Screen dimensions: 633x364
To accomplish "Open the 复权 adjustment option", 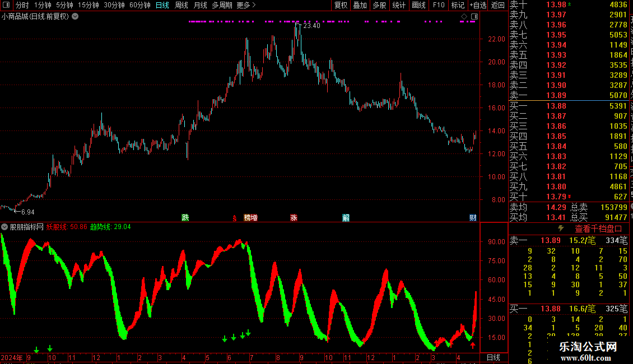I will pyautogui.click(x=341, y=5).
